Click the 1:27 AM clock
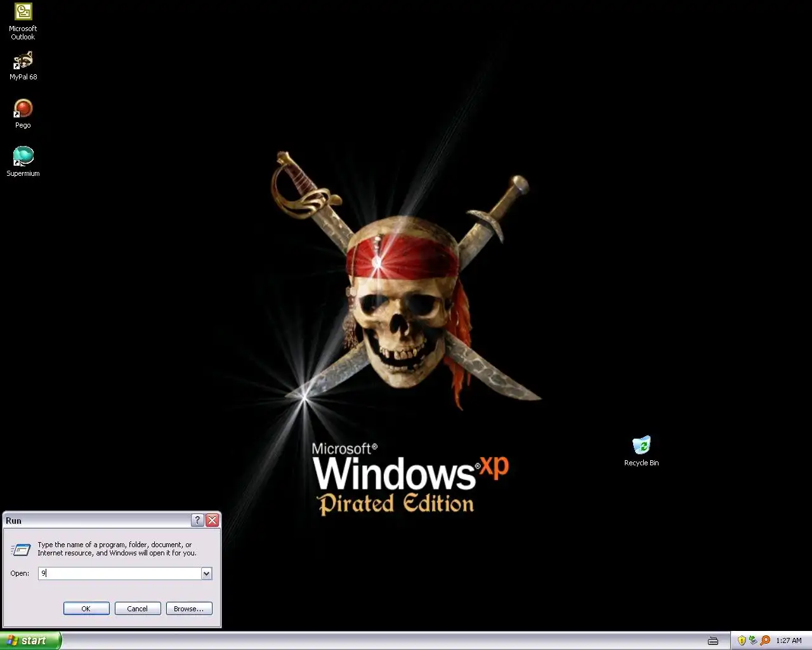The image size is (812, 650). [x=789, y=640]
